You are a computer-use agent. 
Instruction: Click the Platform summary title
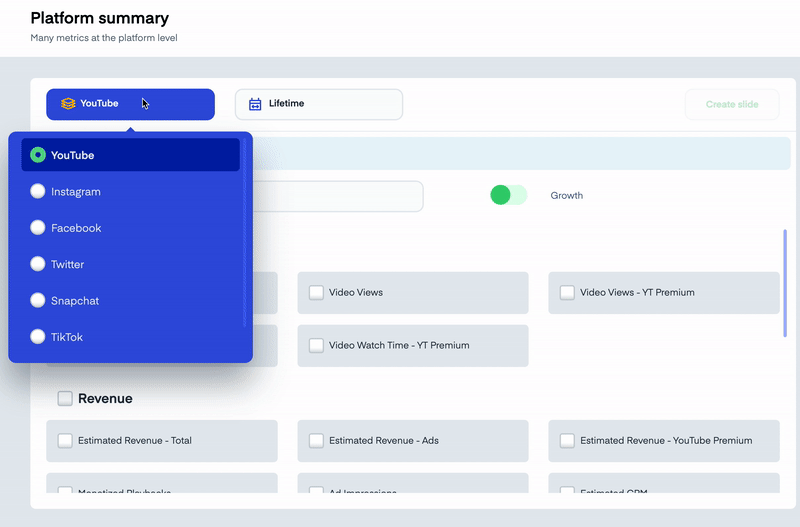99,18
